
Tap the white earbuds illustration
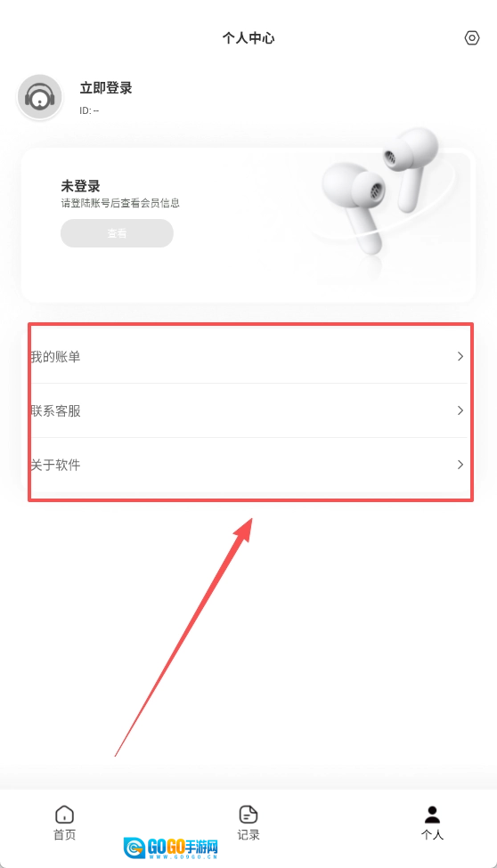coord(382,194)
